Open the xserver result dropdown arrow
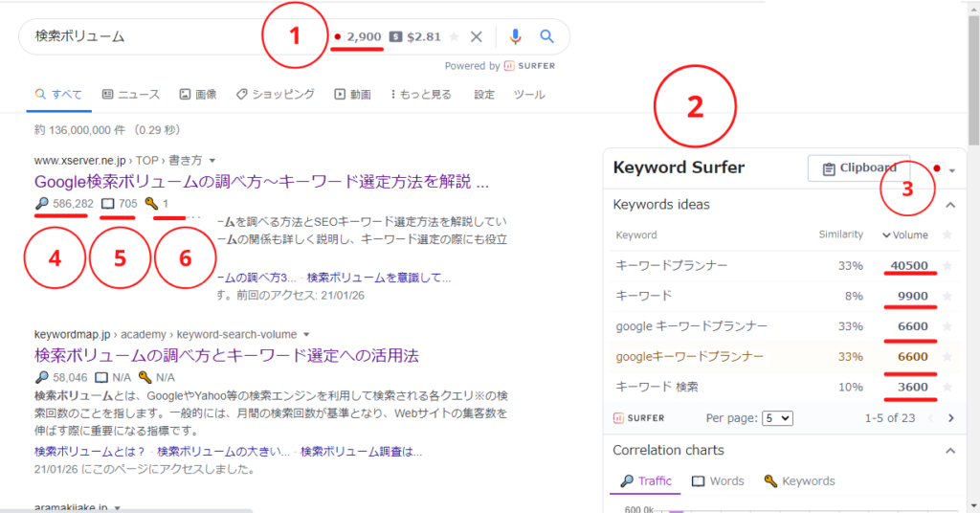980x513 pixels. pos(212,161)
